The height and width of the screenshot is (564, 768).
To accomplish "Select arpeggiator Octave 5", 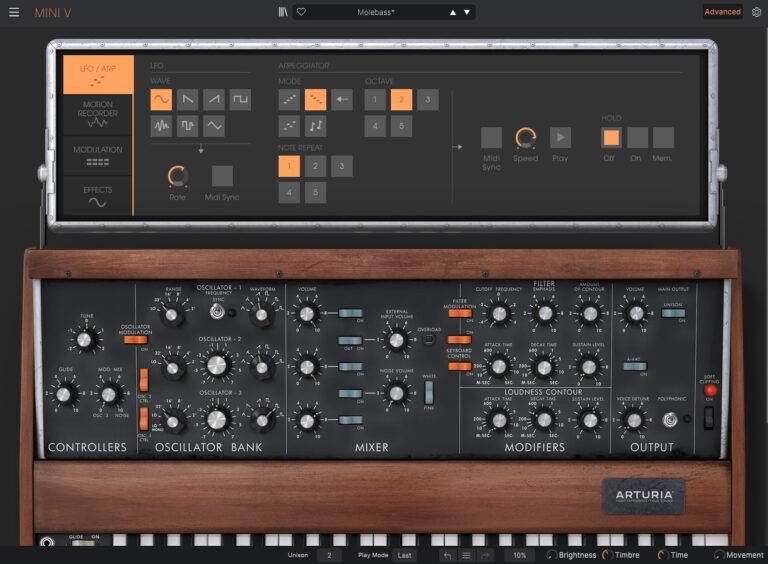I will tap(402, 126).
